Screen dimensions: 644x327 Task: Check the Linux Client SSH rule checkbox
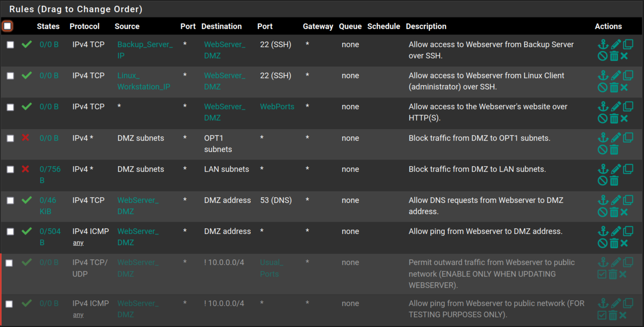point(10,76)
